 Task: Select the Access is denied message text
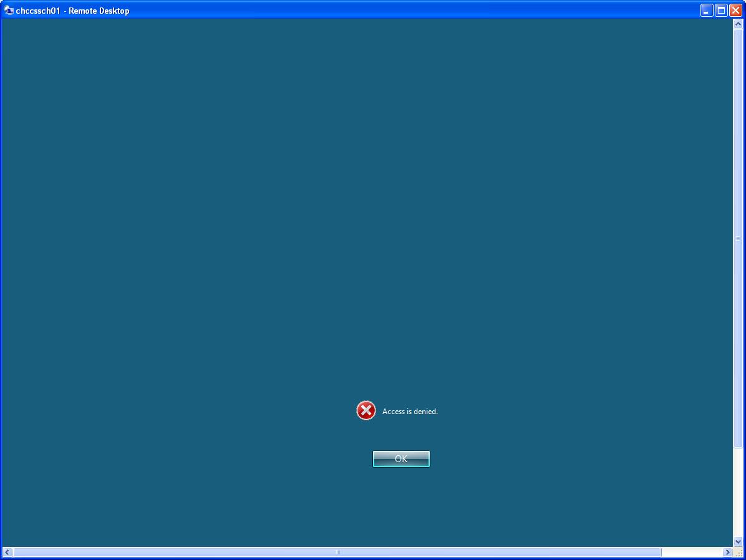(410, 411)
